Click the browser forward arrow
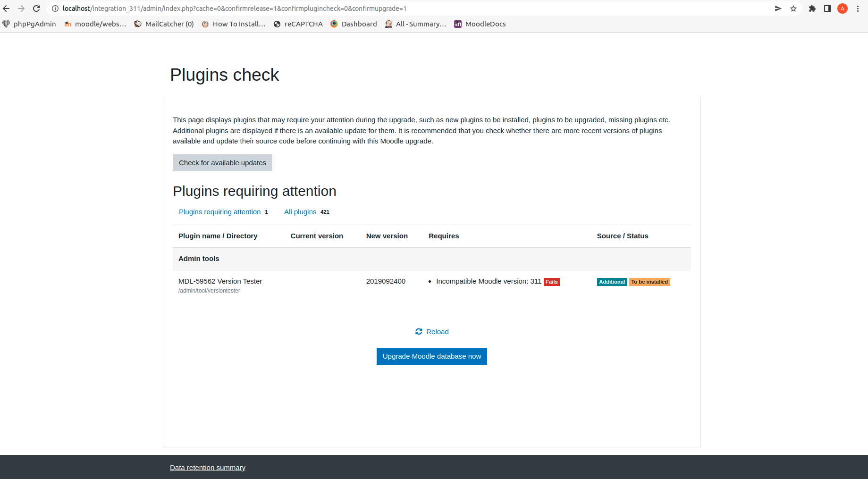The image size is (868, 479). click(x=21, y=8)
